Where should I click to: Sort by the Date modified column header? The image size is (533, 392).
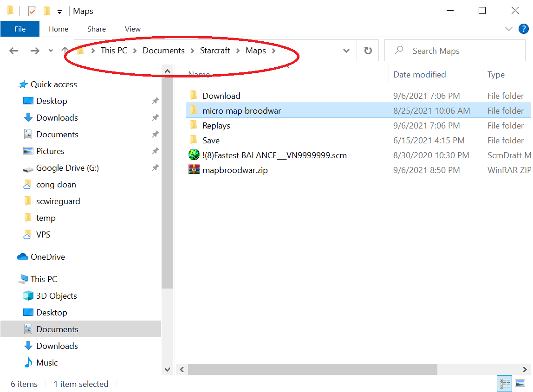click(419, 74)
